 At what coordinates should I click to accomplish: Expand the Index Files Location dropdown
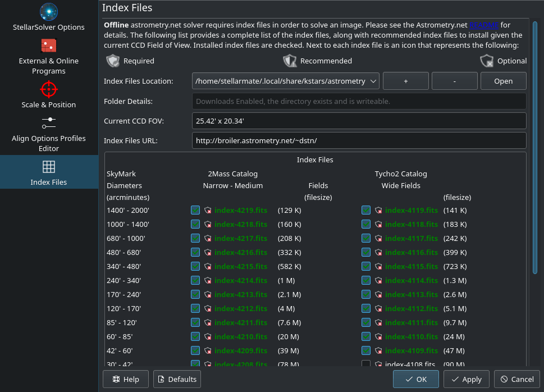(x=286, y=81)
